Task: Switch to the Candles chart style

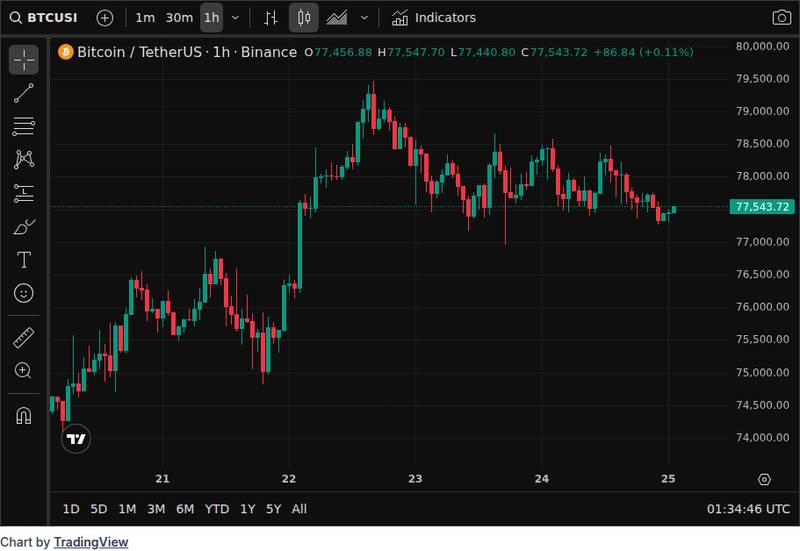Action: pyautogui.click(x=304, y=18)
